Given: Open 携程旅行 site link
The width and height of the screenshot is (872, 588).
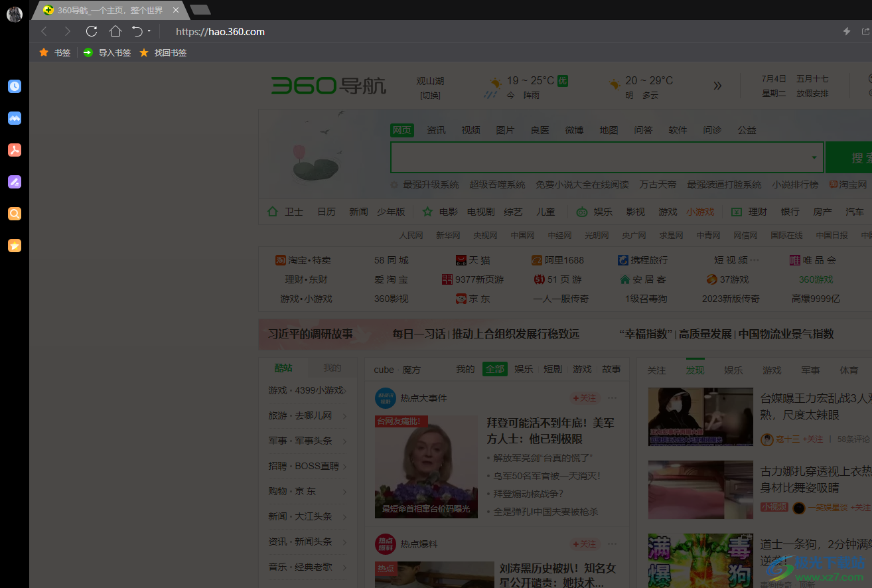Looking at the screenshot, I should point(642,260).
